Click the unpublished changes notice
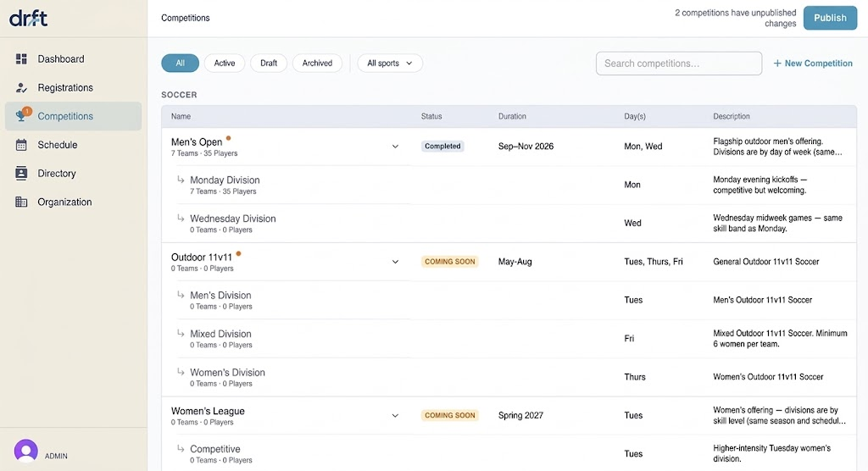The height and width of the screenshot is (471, 868). (x=735, y=18)
